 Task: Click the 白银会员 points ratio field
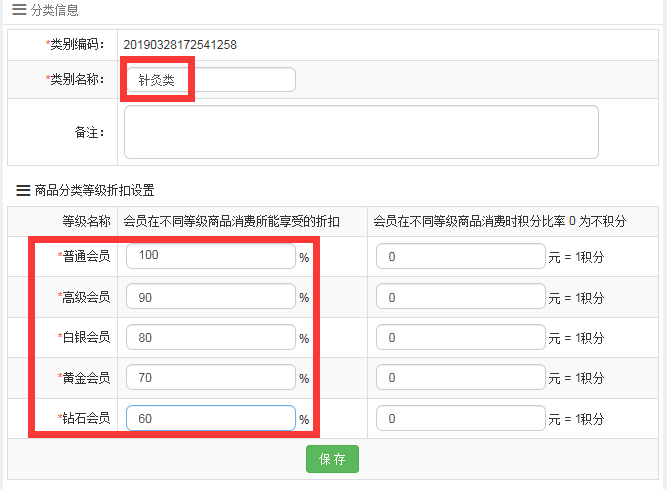pos(460,338)
